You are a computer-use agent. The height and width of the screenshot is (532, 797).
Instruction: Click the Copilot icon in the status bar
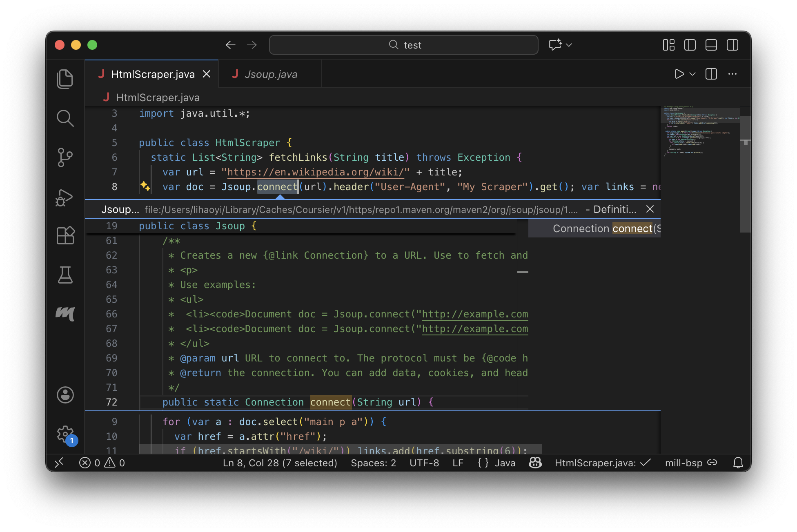535,463
